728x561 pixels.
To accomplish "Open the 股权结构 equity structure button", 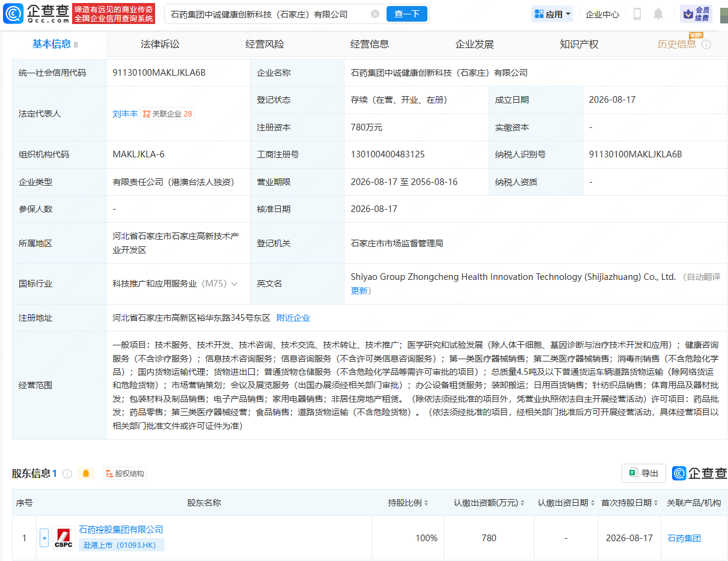I will point(124,473).
